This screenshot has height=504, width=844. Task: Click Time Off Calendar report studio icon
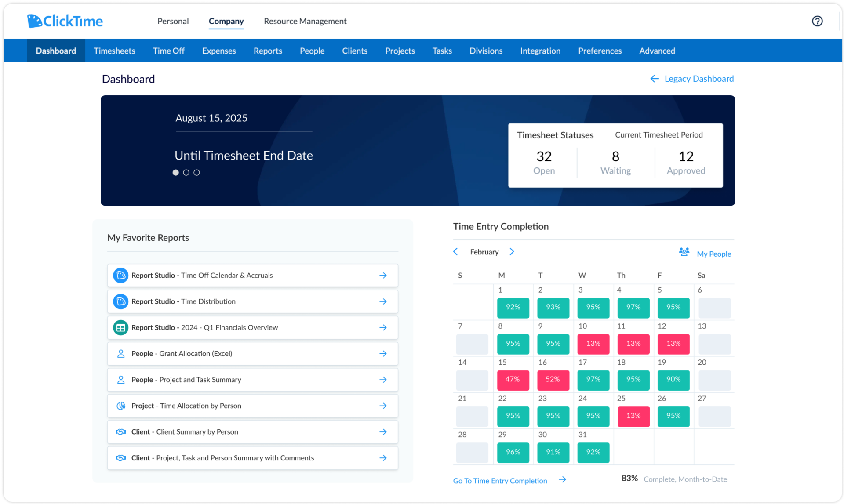[120, 276]
